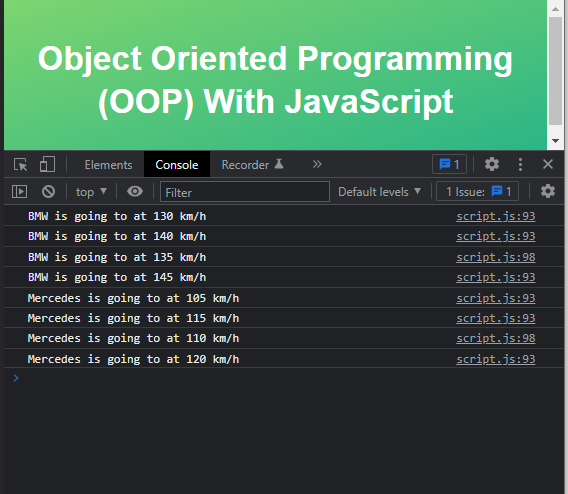Open console settings gear in console toolbar

coord(548,191)
